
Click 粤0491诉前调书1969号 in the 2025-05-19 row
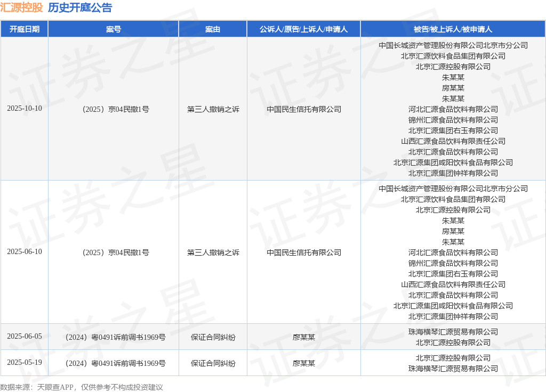[x=116, y=363]
